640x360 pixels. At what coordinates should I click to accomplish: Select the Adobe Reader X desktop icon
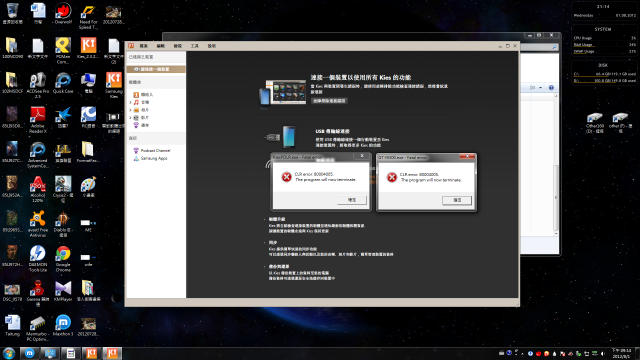tap(38, 120)
